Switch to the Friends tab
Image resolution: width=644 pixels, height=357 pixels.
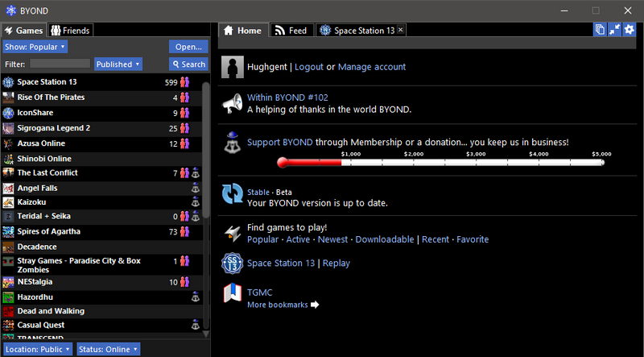[x=71, y=31]
